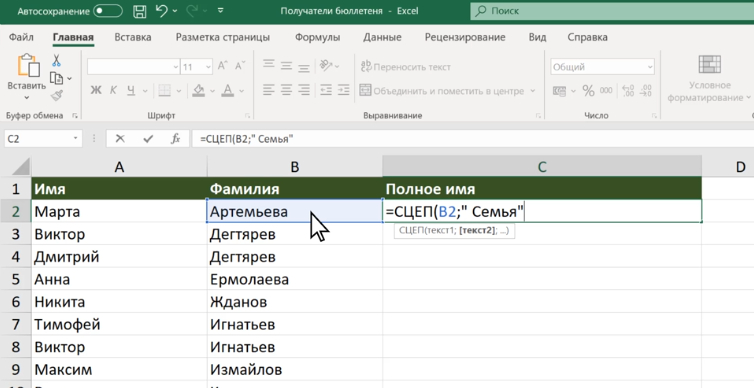754x388 pixels.
Task: Click the Условное форматирование button
Action: [x=709, y=79]
